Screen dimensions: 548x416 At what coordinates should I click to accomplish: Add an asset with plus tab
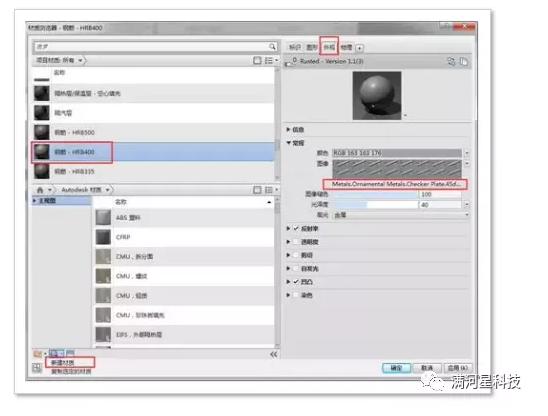[360, 48]
